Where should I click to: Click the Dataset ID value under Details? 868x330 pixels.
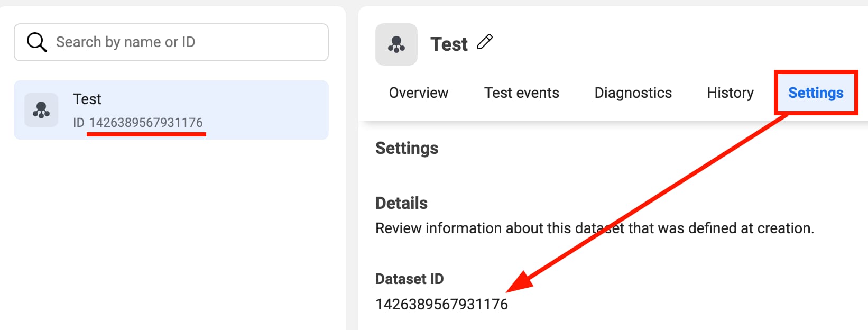click(441, 304)
